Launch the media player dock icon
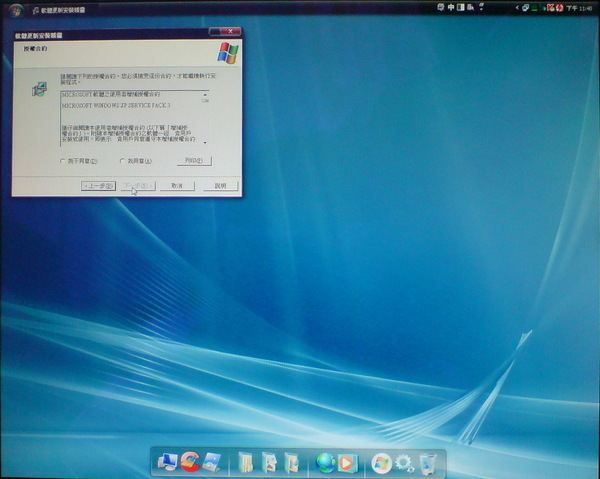Viewport: 600px width, 479px height. click(347, 463)
